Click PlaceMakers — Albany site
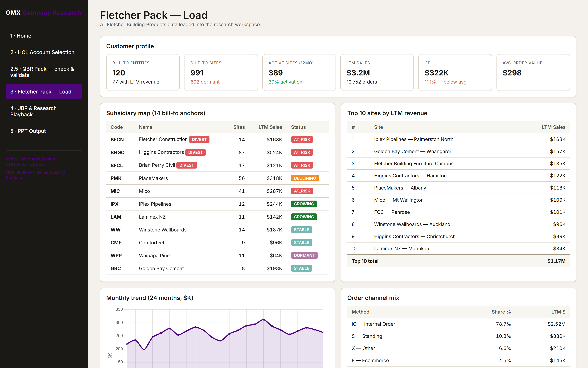 [400, 188]
